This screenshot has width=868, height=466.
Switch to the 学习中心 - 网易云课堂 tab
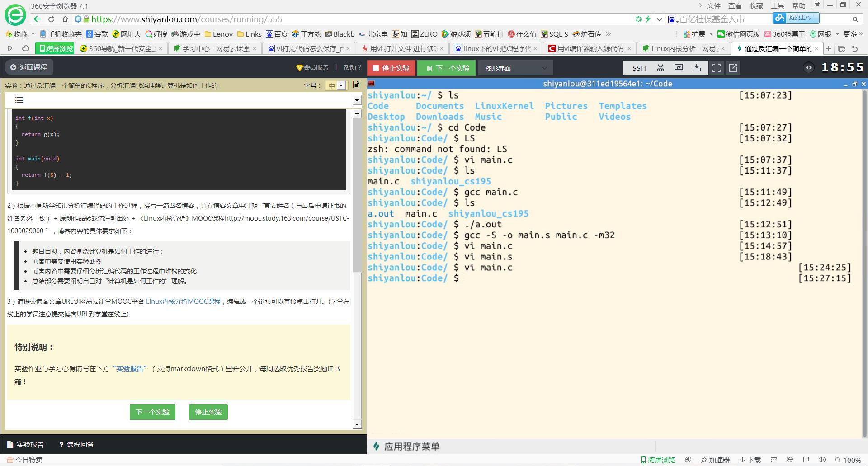214,48
